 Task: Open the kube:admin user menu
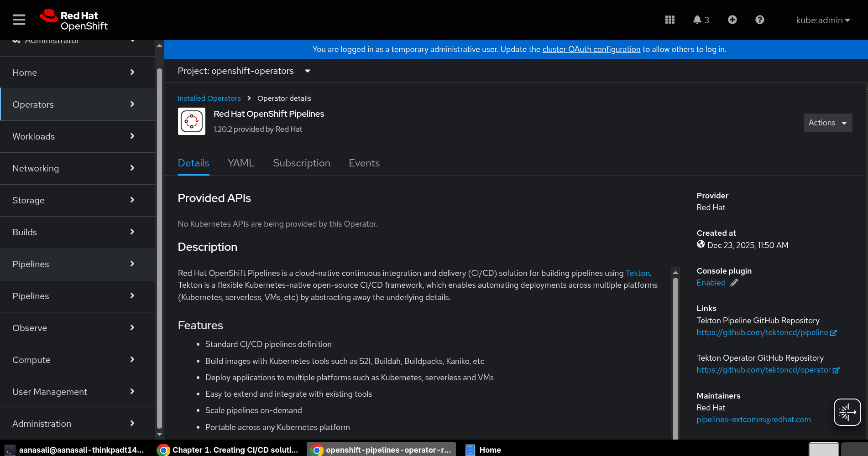(x=823, y=20)
